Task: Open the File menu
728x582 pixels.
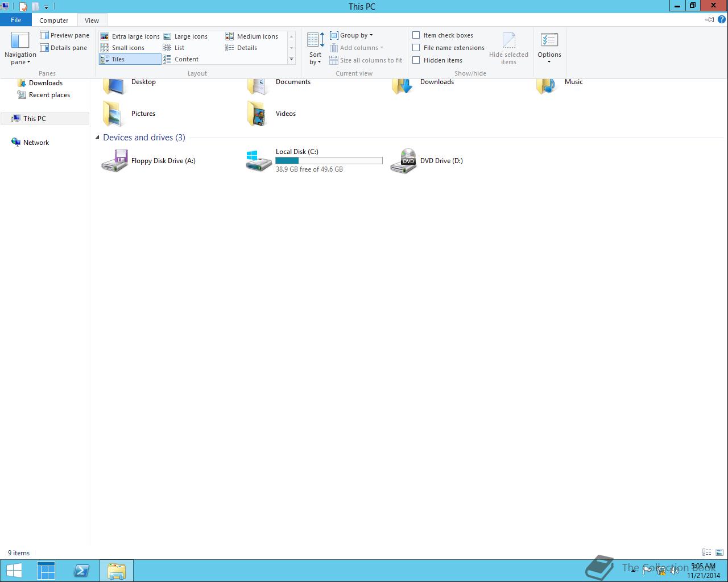Action: [x=16, y=20]
